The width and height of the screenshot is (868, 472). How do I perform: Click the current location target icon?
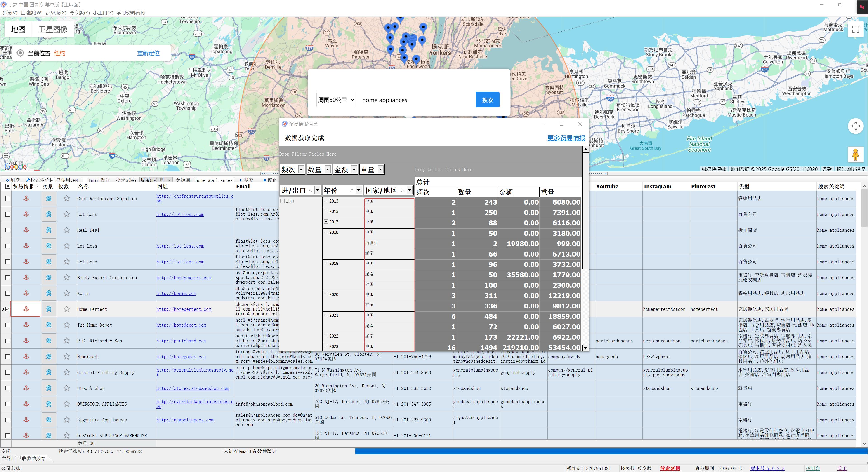click(20, 53)
